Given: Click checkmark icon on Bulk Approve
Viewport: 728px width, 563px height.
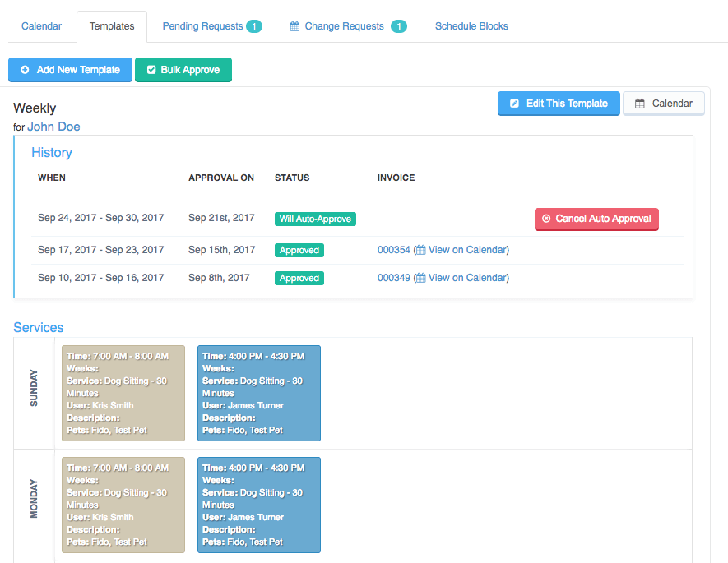Looking at the screenshot, I should (151, 70).
